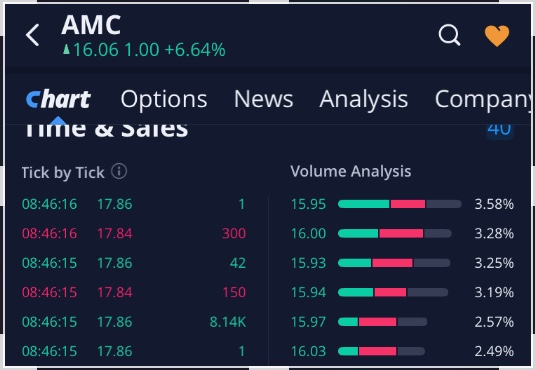The height and width of the screenshot is (370, 535).
Task: Click the Tick by Tick label
Action: (x=63, y=172)
